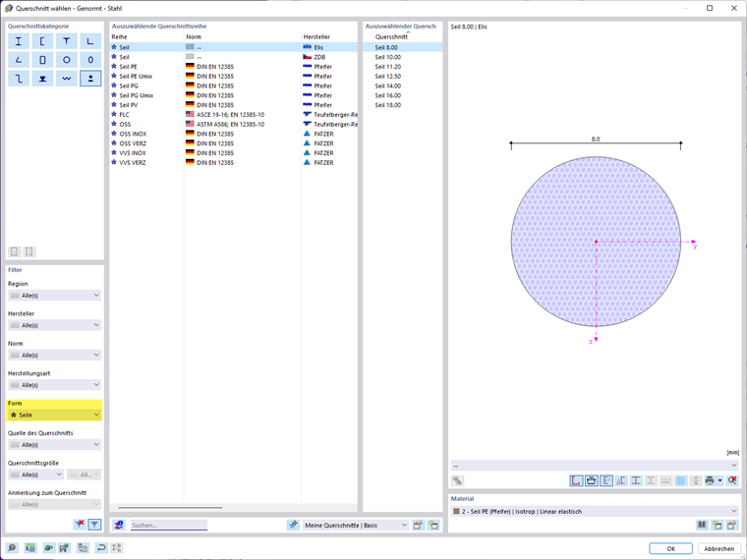747x560 pixels.
Task: Select the channel (U) section category icon
Action: pyautogui.click(x=42, y=41)
